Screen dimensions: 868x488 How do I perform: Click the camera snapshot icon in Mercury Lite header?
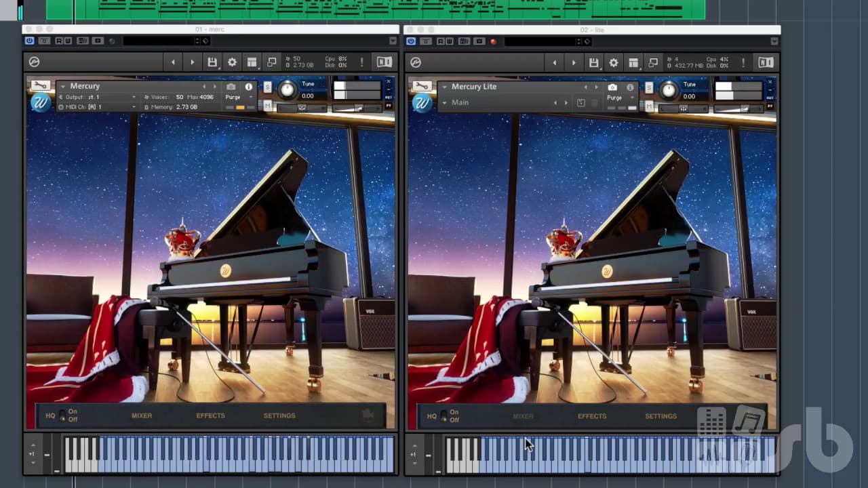click(x=612, y=87)
